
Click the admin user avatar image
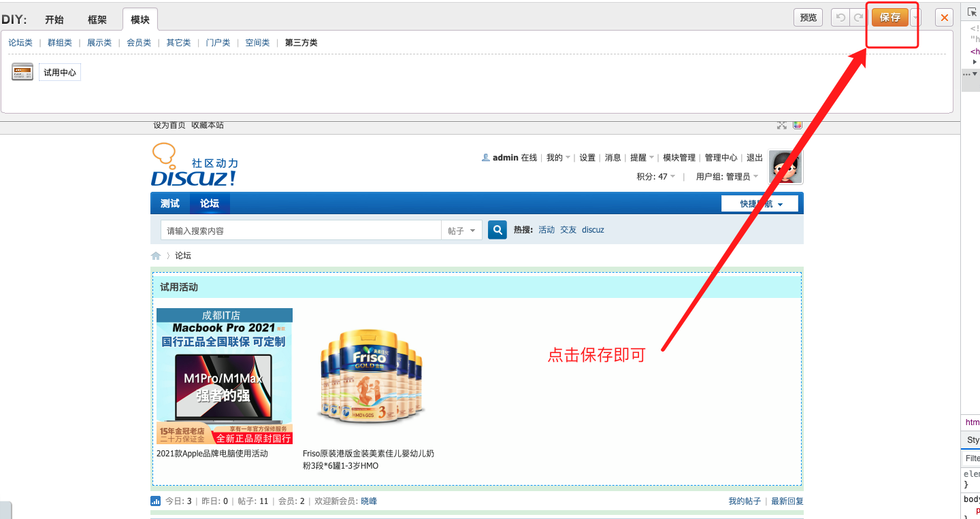tap(785, 167)
